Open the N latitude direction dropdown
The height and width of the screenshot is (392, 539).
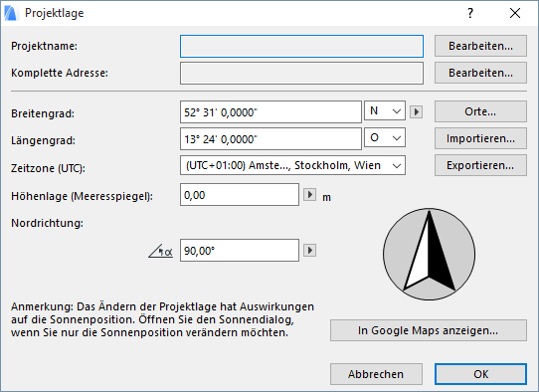coord(385,110)
